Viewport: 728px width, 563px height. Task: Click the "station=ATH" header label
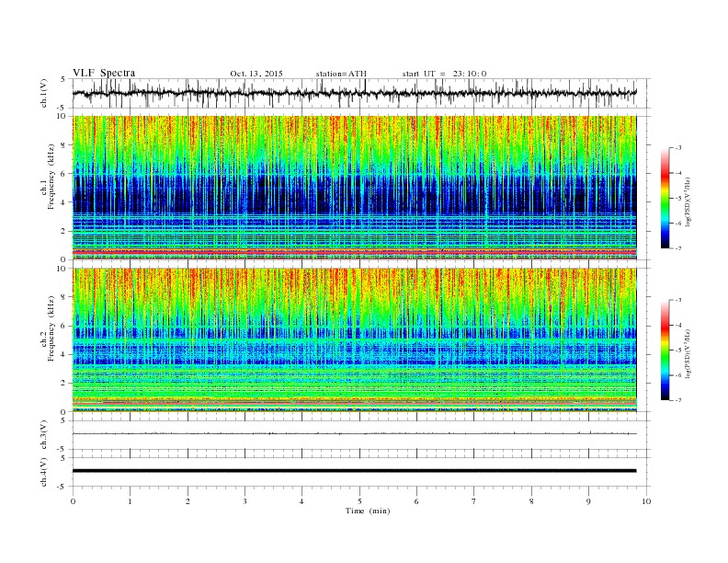[x=341, y=74]
